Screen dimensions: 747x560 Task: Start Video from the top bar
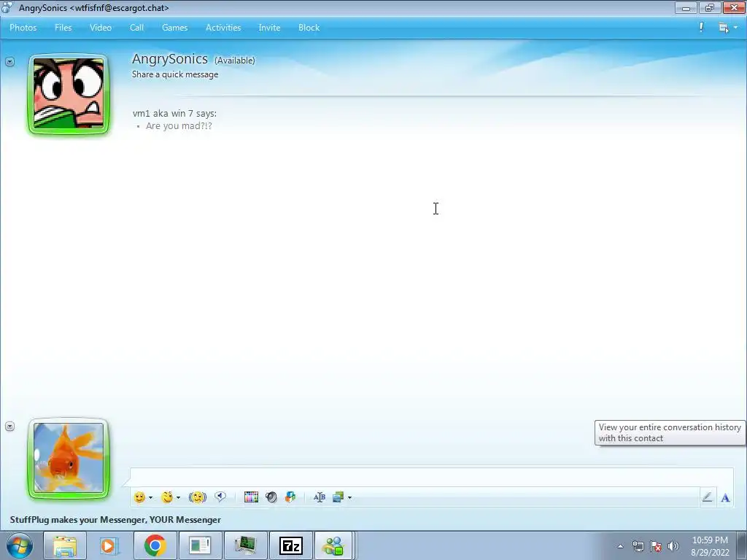101,28
